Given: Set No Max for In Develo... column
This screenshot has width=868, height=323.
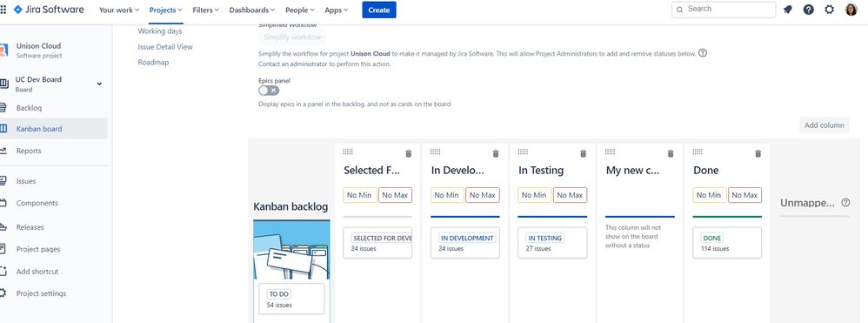Looking at the screenshot, I should pyautogui.click(x=483, y=195).
